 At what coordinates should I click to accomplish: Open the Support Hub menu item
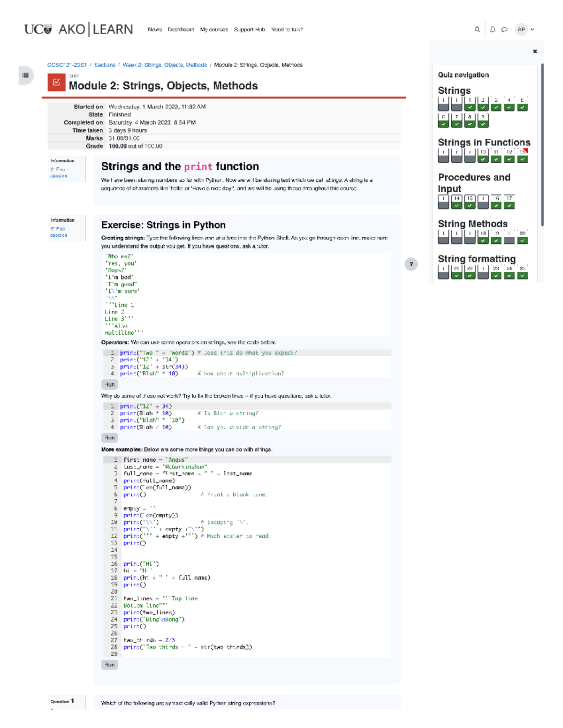pos(249,30)
